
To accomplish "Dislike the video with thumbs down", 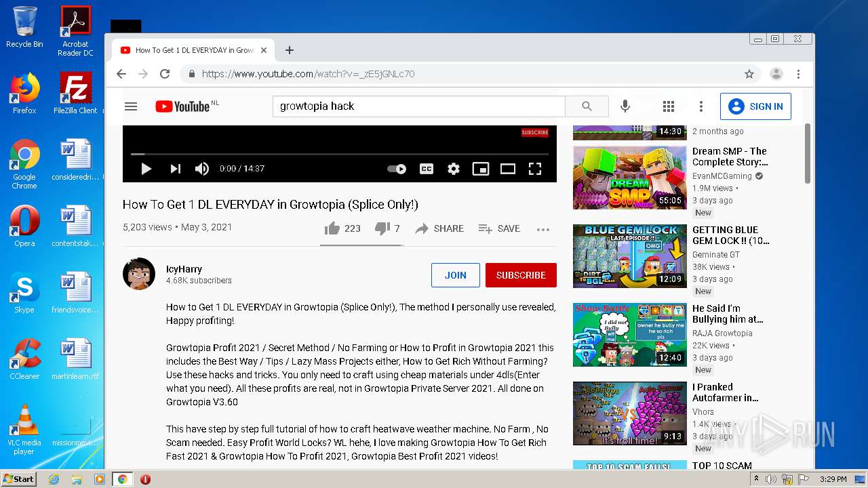I will [x=387, y=228].
